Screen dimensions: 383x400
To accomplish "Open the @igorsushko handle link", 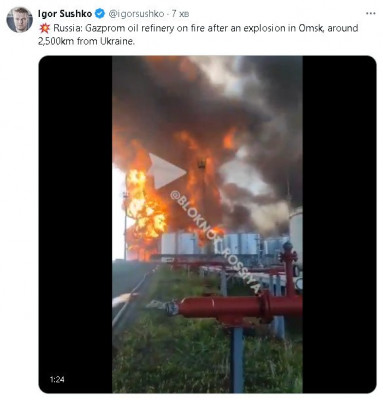I will (137, 14).
